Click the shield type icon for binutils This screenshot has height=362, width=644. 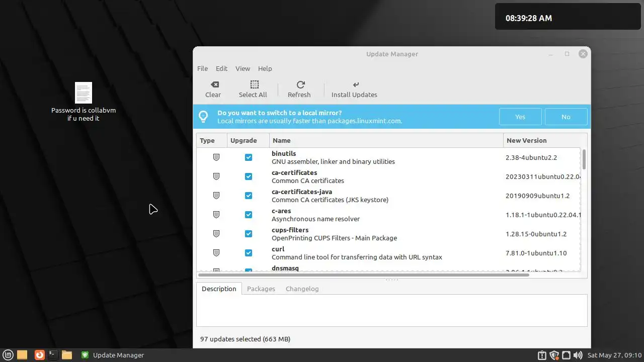tap(216, 157)
